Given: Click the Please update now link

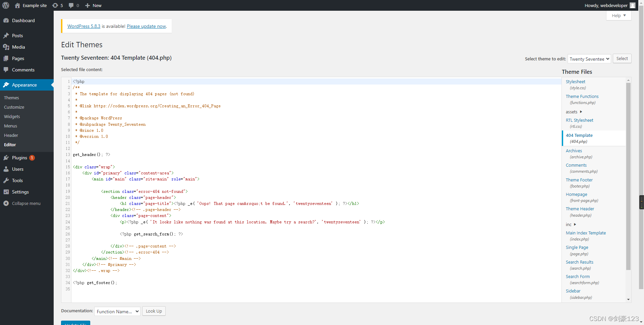Looking at the screenshot, I should (146, 26).
